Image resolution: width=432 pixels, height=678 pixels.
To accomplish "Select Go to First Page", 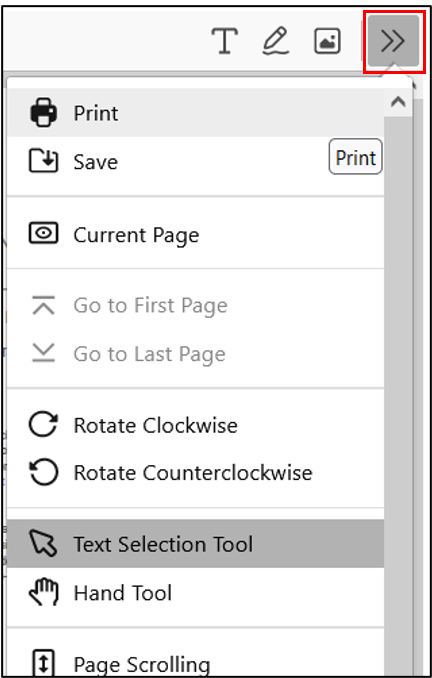I will (x=195, y=305).
